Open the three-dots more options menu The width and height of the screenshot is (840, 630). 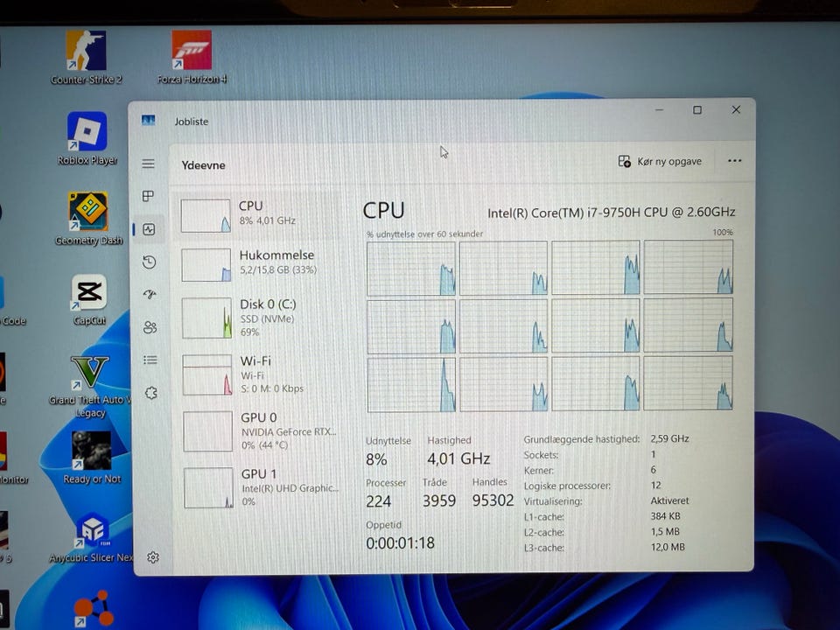pos(734,161)
